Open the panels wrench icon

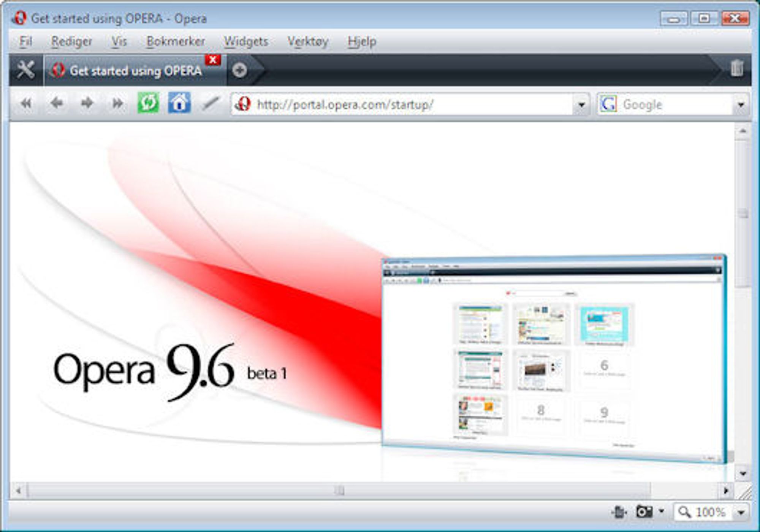pos(26,70)
